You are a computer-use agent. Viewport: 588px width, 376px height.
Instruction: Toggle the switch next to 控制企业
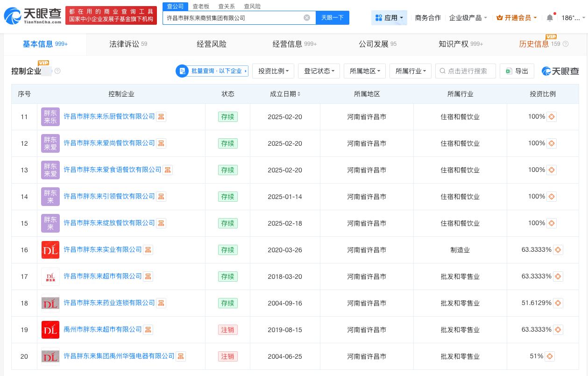[x=48, y=71]
